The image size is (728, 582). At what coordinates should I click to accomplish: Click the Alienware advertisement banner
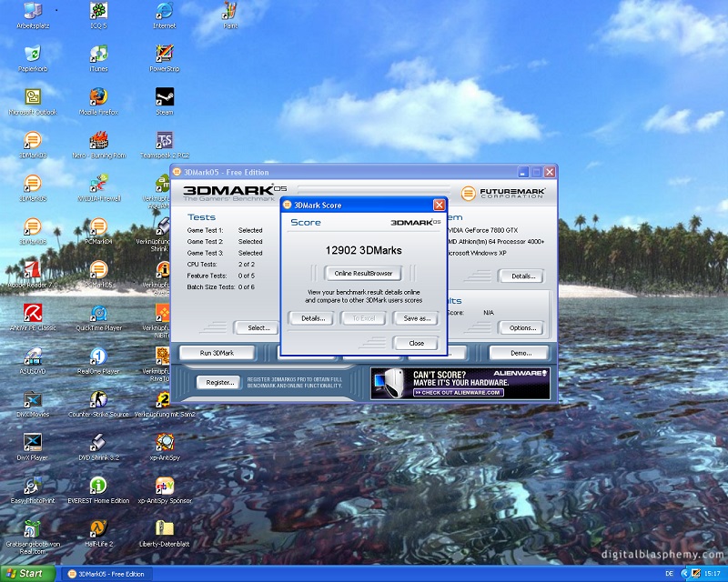click(x=460, y=384)
